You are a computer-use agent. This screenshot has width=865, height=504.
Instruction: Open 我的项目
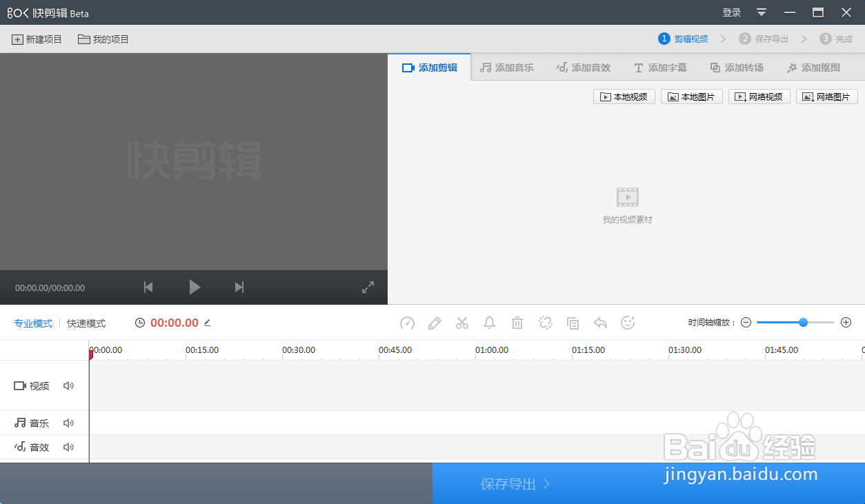click(x=103, y=39)
